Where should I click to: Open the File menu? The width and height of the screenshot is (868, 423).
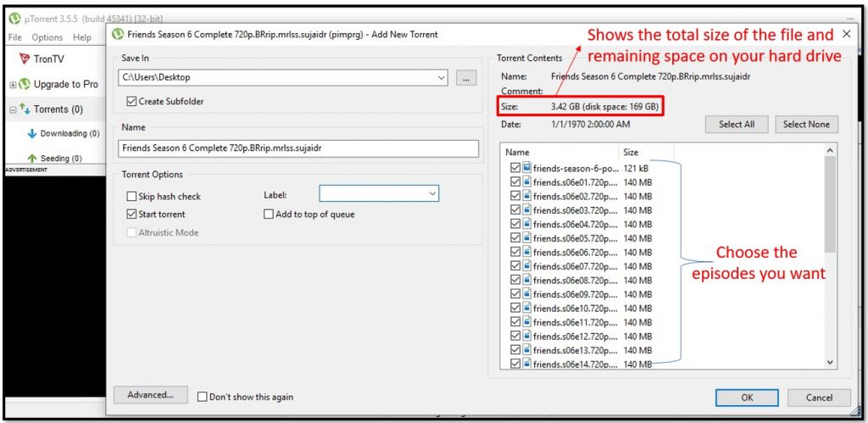(x=15, y=37)
